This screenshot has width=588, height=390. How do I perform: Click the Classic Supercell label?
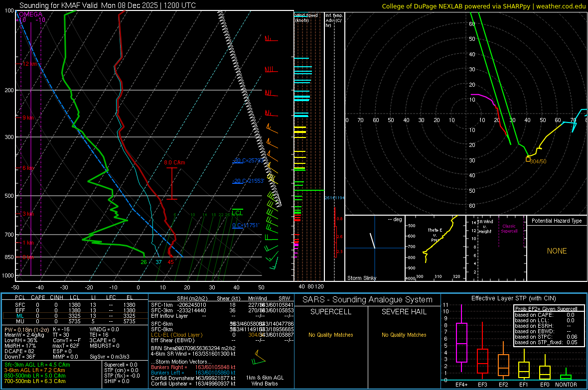[509, 229]
